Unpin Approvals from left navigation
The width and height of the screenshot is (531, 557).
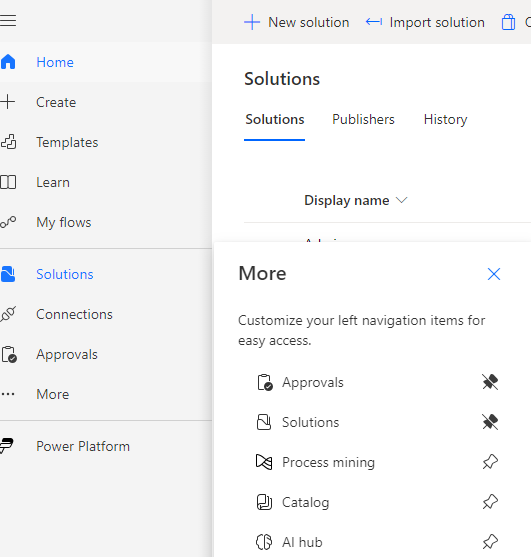click(x=490, y=382)
